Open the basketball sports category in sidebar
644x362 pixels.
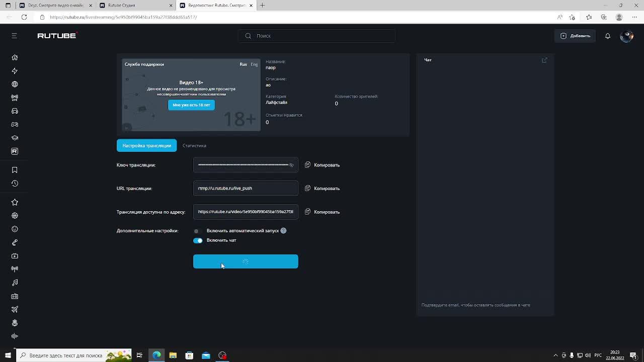point(15,216)
